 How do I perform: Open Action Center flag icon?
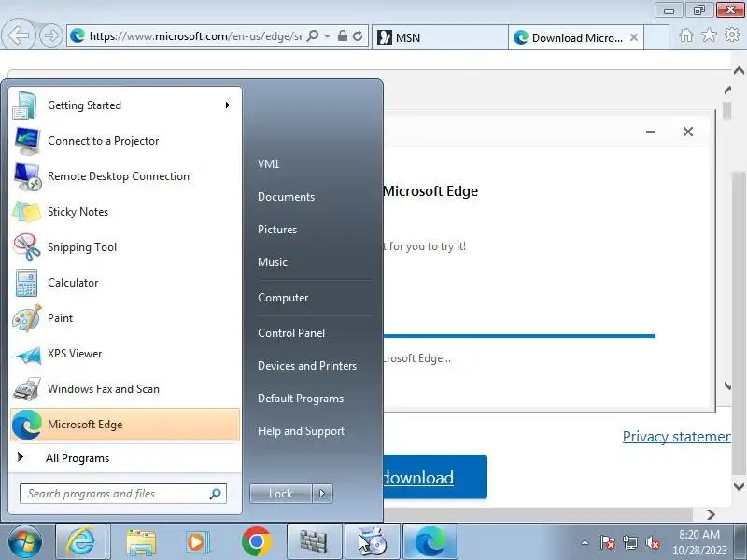(608, 543)
